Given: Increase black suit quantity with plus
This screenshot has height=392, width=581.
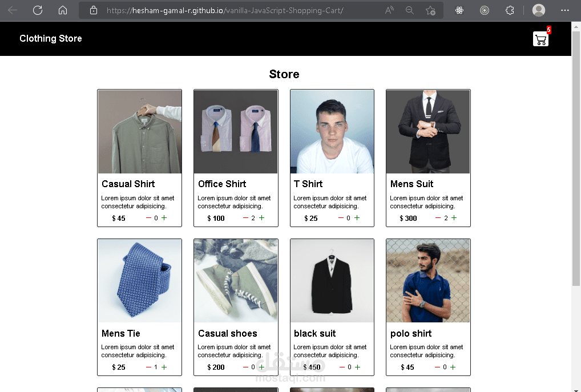Looking at the screenshot, I should [357, 367].
